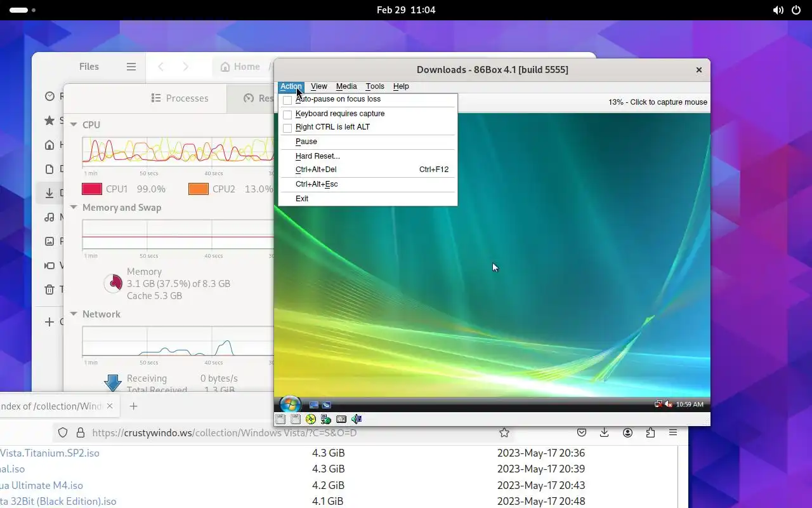The image size is (812, 508).
Task: Open the Action menu in 86Box
Action: tap(291, 86)
